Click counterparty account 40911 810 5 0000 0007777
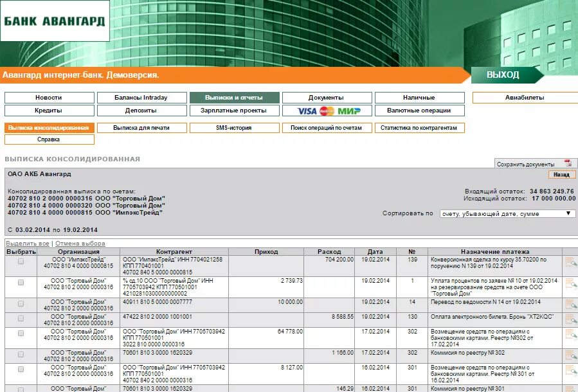Screen dimensions: 578x392 pos(158,302)
